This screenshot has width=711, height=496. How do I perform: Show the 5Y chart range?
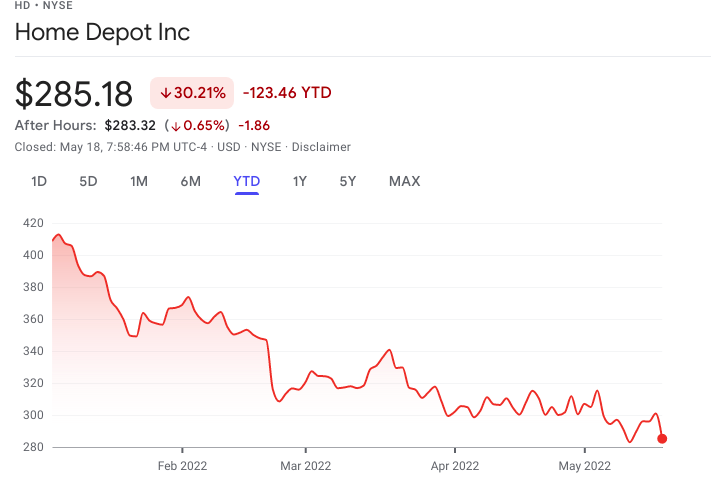[348, 181]
